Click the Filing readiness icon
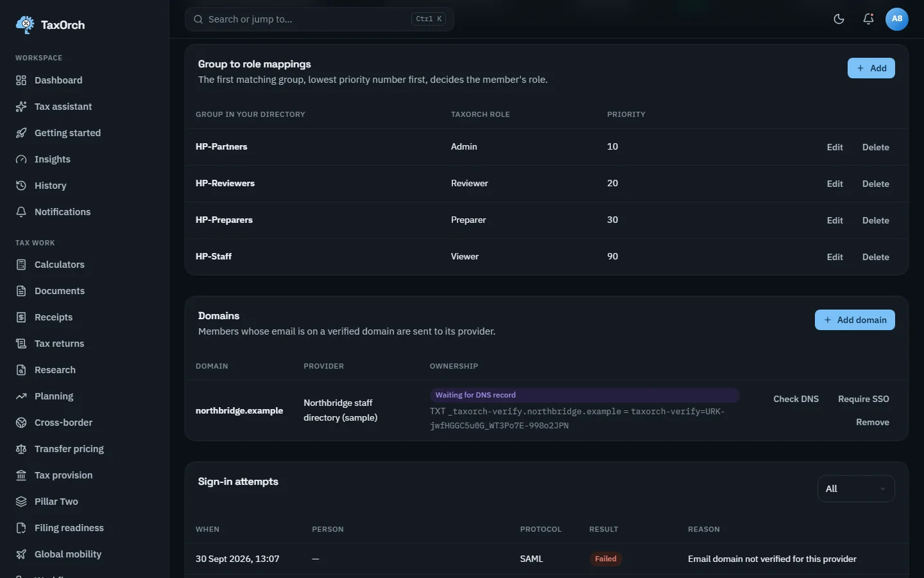Viewport: 924px width, 578px height. pos(21,528)
